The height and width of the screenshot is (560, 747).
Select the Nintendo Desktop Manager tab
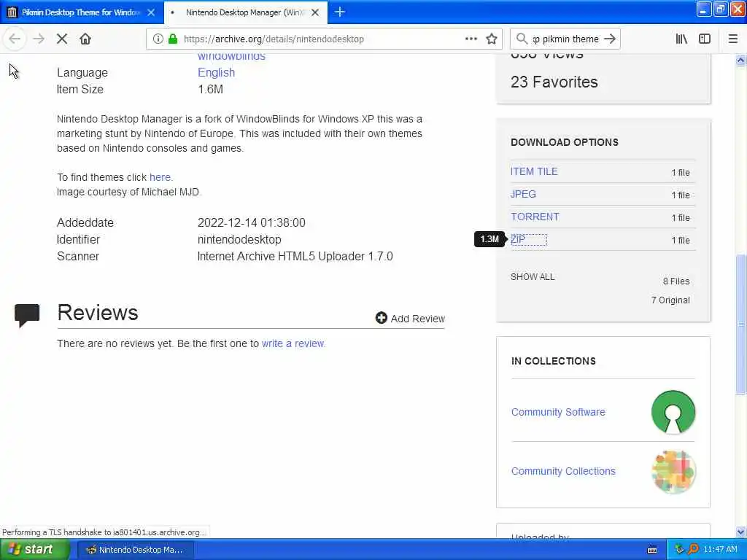(x=245, y=12)
